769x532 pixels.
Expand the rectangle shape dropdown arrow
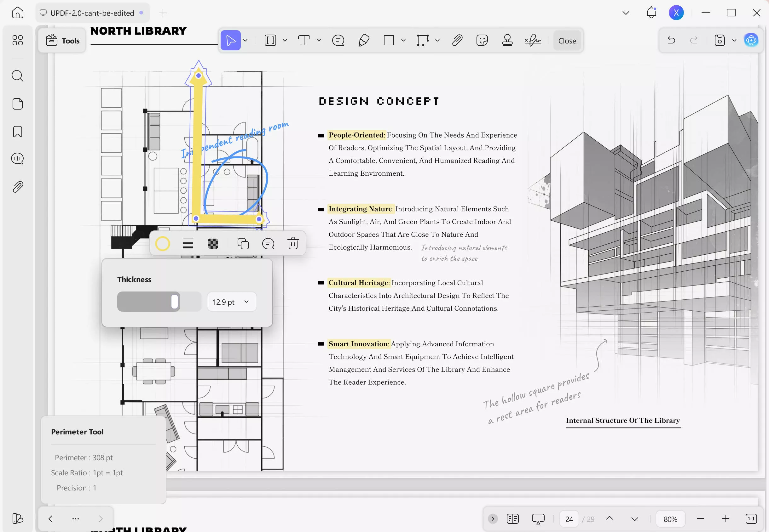pyautogui.click(x=403, y=41)
